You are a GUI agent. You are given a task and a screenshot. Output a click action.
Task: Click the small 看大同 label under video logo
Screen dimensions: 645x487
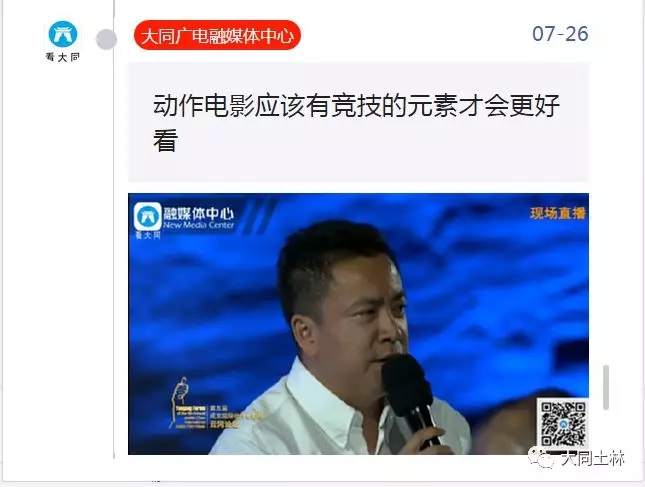pyautogui.click(x=148, y=235)
